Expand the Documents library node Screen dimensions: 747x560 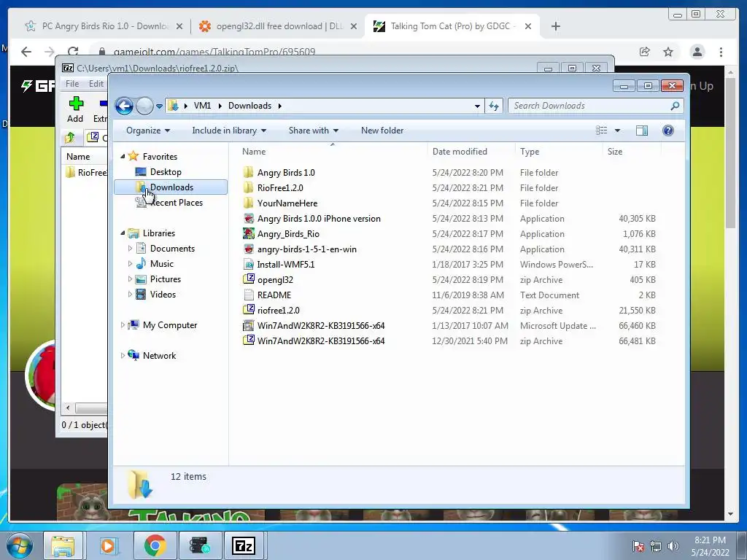(130, 248)
